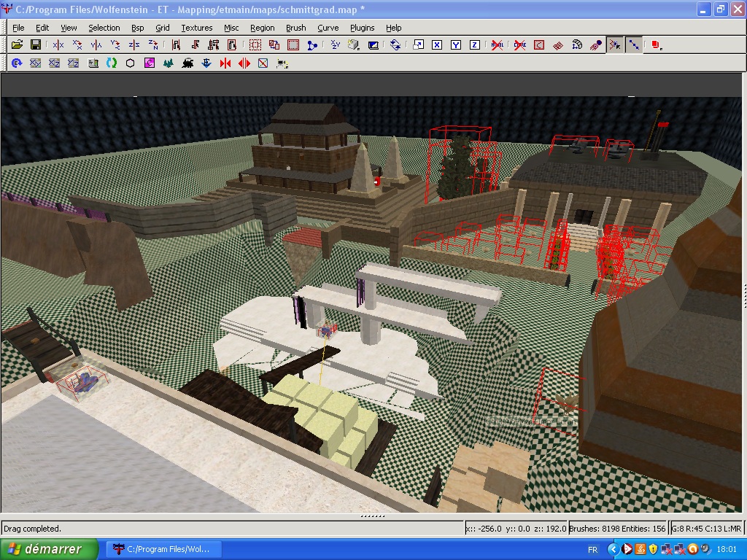The height and width of the screenshot is (560, 747).
Task: Toggle the free rotation tool
Action: (395, 44)
